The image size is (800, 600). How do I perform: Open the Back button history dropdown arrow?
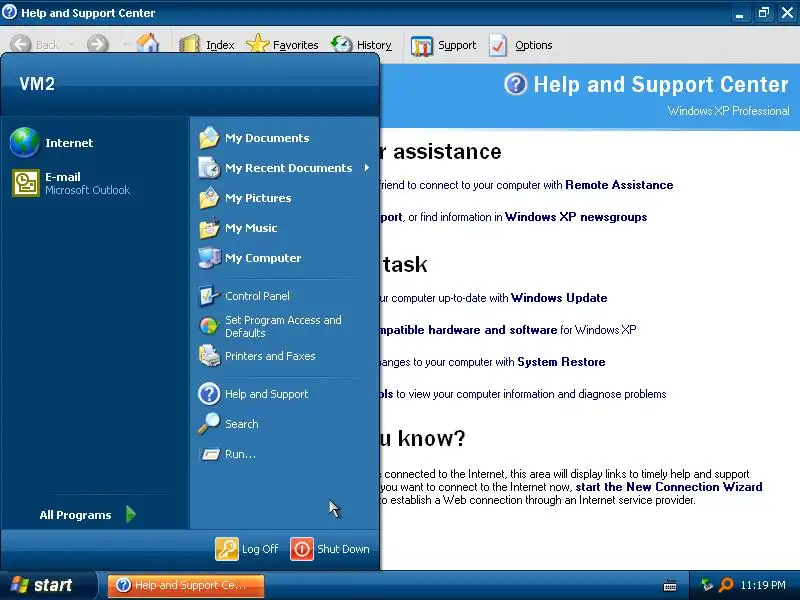(71, 45)
